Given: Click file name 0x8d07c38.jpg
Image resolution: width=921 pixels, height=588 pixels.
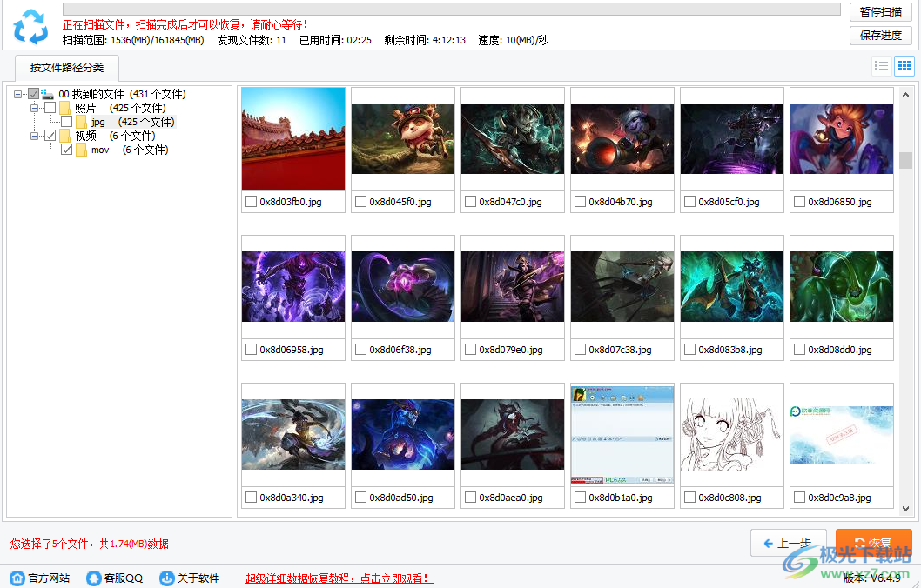Looking at the screenshot, I should click(621, 350).
